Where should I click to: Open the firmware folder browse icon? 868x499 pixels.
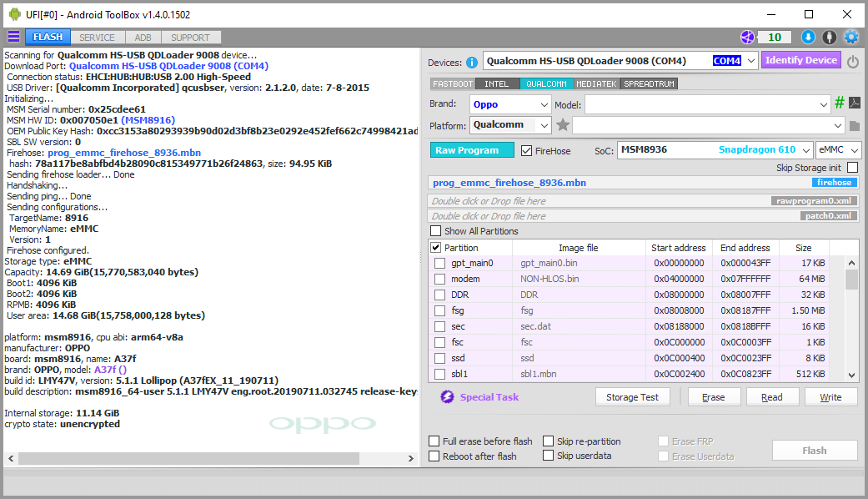[x=855, y=126]
